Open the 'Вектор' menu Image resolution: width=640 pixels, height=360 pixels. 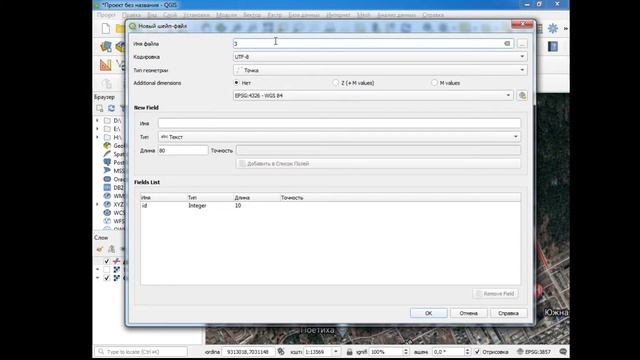pyautogui.click(x=252, y=15)
